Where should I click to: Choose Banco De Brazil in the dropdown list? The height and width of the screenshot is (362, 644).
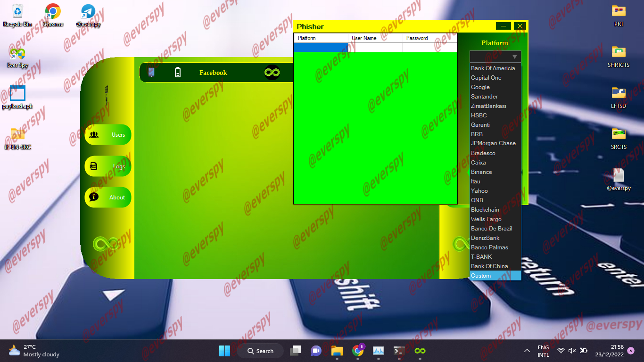[x=495, y=229]
